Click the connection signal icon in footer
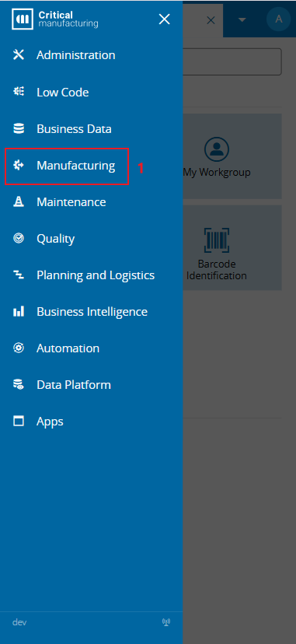The image size is (296, 644). click(166, 622)
